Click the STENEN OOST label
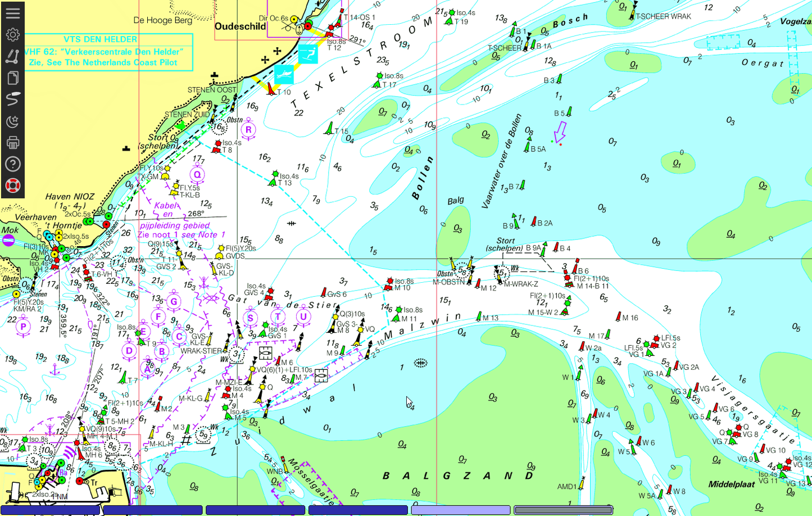The width and height of the screenshot is (812, 516). pyautogui.click(x=212, y=90)
